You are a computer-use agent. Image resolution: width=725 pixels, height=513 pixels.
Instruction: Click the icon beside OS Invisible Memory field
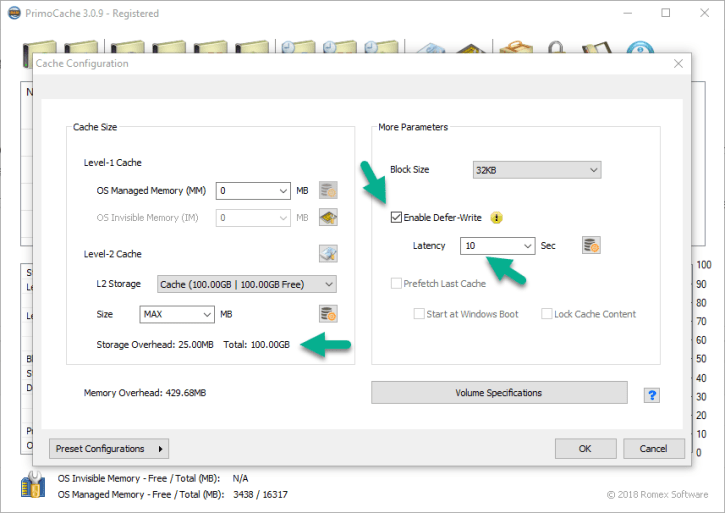coord(327,217)
